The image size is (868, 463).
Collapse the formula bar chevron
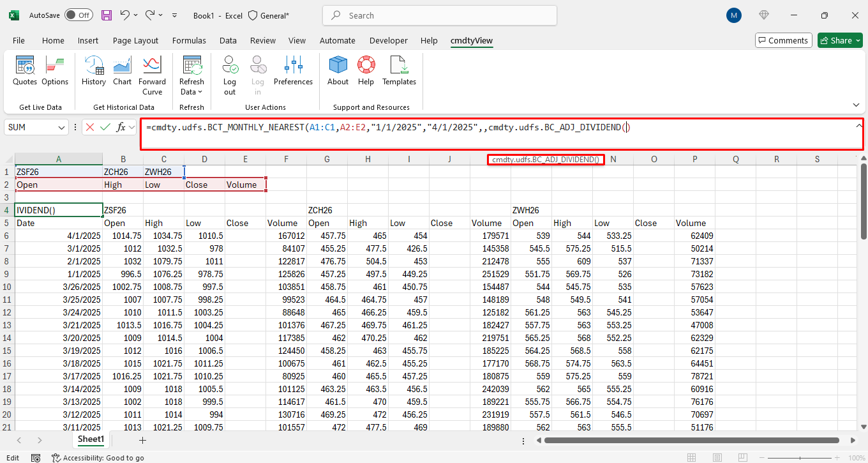pos(858,126)
